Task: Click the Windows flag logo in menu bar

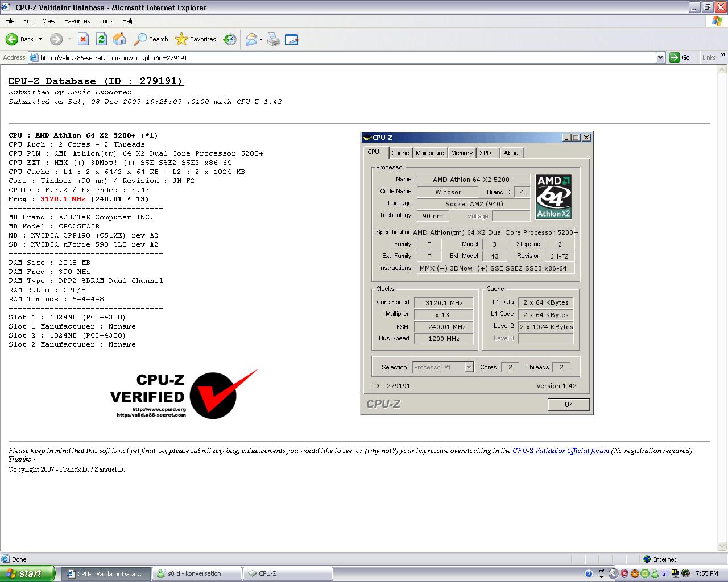Action: point(717,21)
